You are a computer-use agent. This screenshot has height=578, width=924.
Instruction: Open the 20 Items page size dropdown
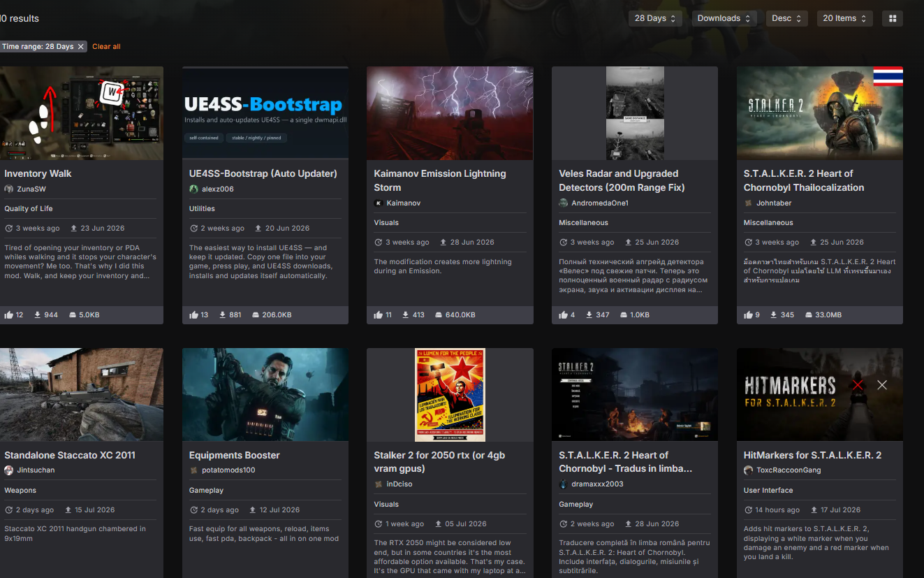tap(845, 19)
